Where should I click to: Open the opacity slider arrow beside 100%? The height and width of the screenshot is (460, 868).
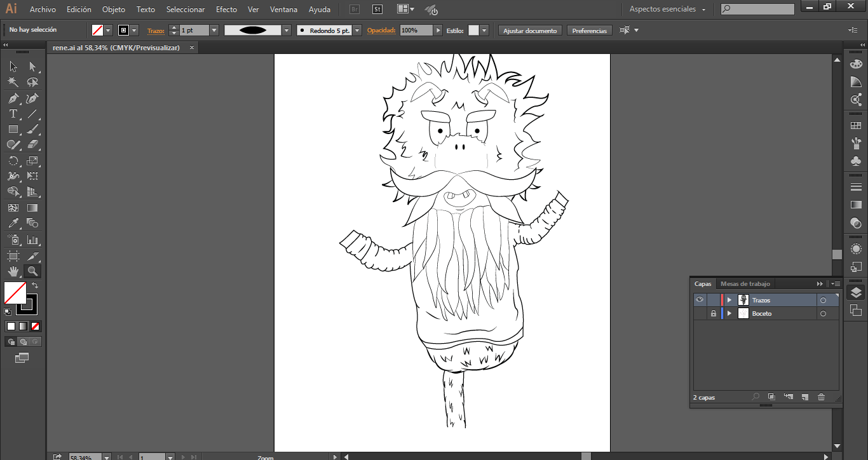[438, 30]
